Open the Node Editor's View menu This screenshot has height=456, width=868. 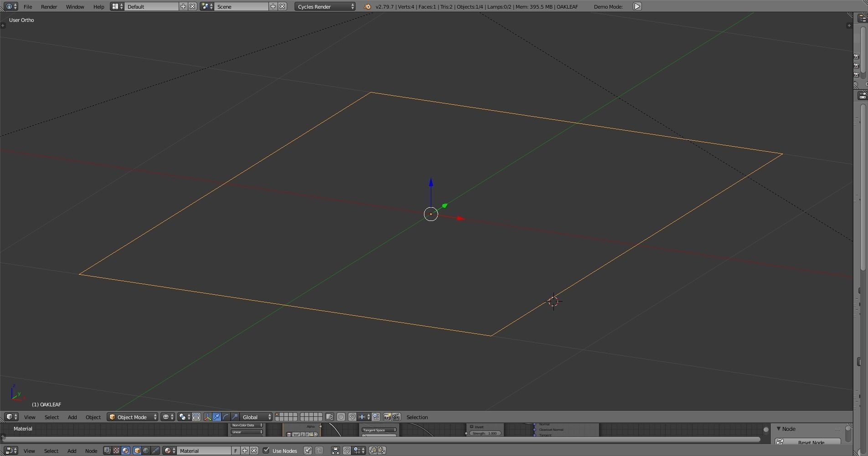[29, 451]
